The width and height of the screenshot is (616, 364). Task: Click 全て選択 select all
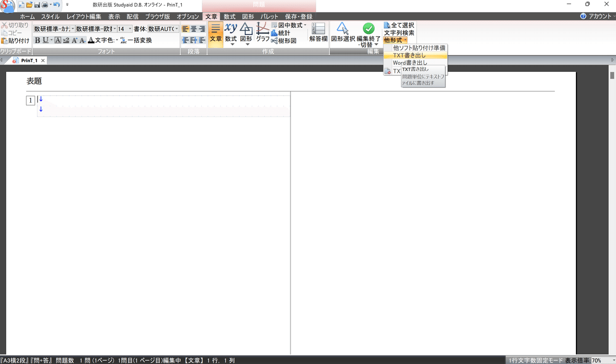point(399,25)
